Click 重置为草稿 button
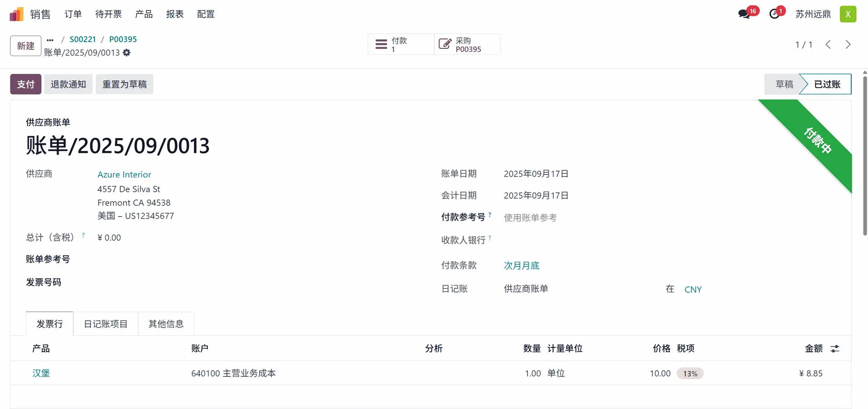Screen dimensions: 868x409 pyautogui.click(x=124, y=84)
